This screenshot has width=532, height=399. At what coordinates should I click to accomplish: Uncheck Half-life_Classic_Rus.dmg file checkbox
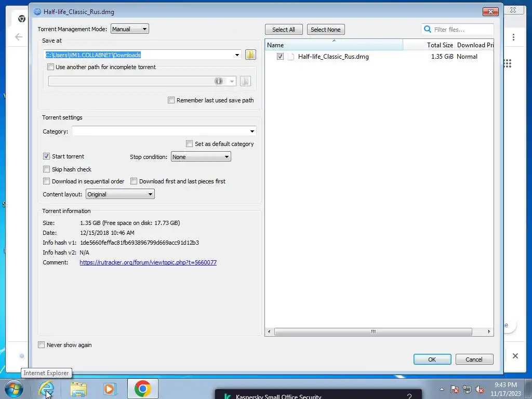tap(280, 56)
